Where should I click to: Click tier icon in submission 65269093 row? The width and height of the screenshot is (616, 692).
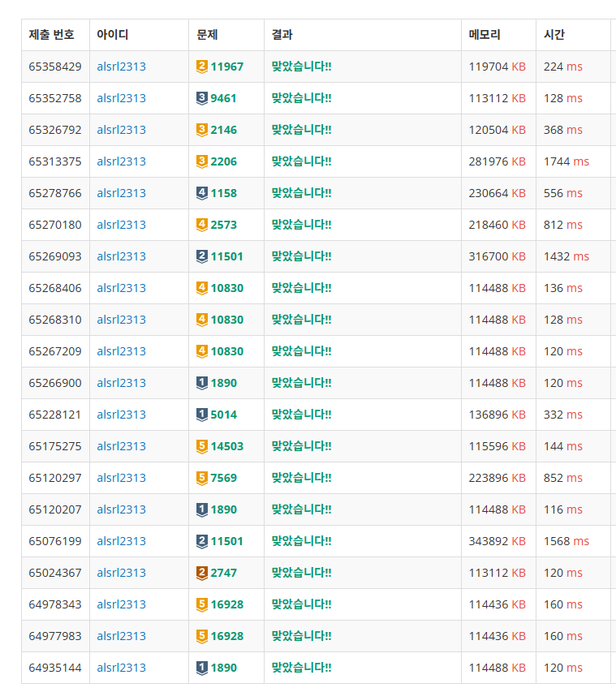coord(202,256)
